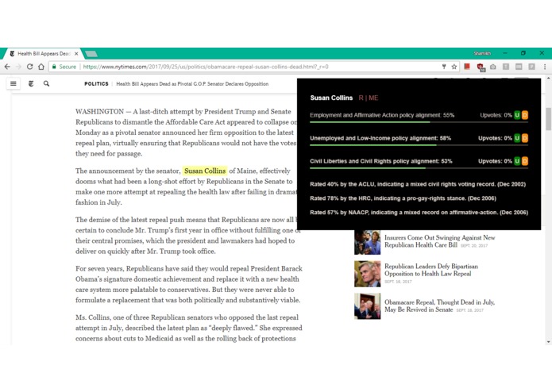
Task: Click the Obamacare Repeal article thumbnail
Action: click(x=367, y=306)
